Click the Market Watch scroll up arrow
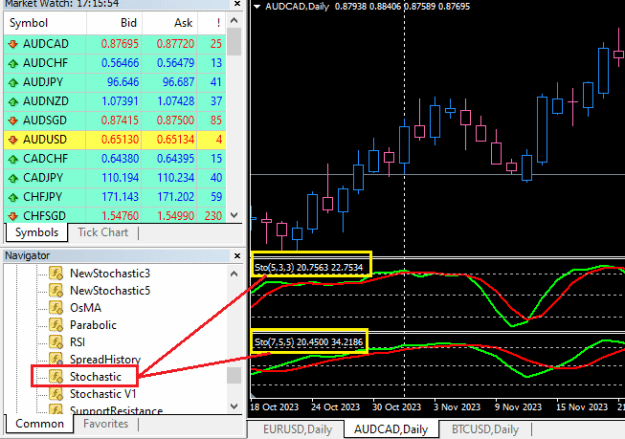Image resolution: width=625 pixels, height=439 pixels. [234, 20]
